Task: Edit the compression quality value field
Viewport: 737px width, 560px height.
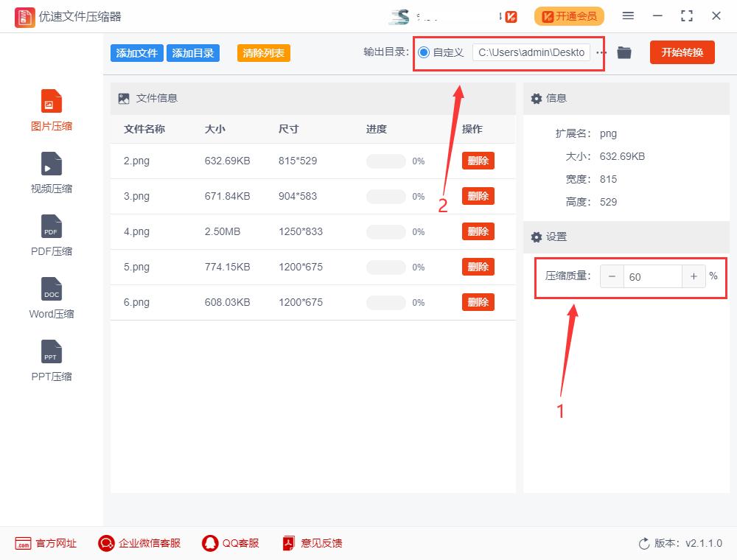Action: [653, 276]
